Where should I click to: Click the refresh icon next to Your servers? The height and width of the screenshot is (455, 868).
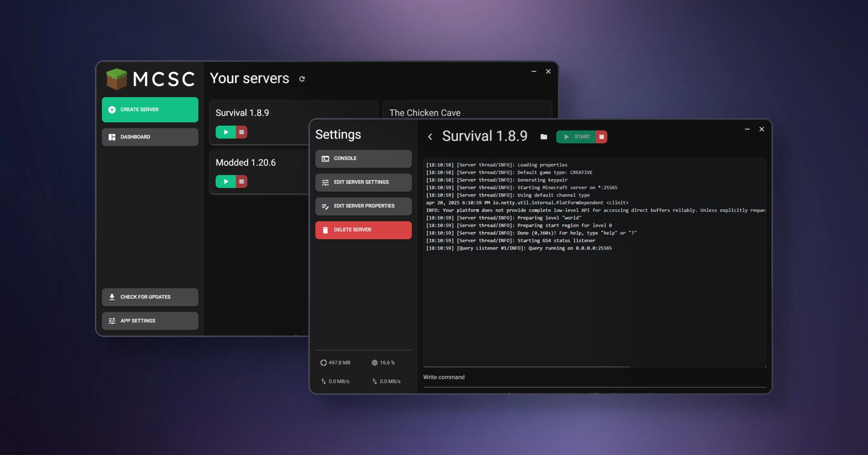pos(302,79)
